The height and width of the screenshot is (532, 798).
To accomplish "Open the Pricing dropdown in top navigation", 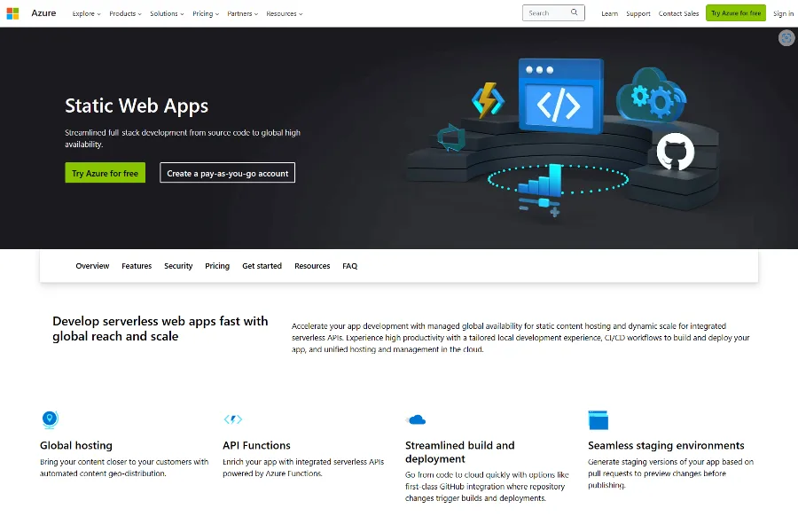I will [x=206, y=14].
